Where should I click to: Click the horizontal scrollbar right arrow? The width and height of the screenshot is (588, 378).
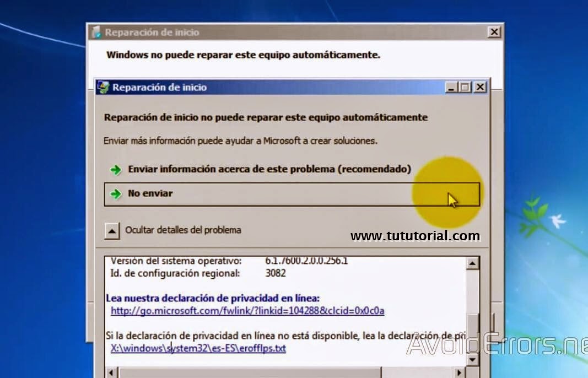(460, 372)
